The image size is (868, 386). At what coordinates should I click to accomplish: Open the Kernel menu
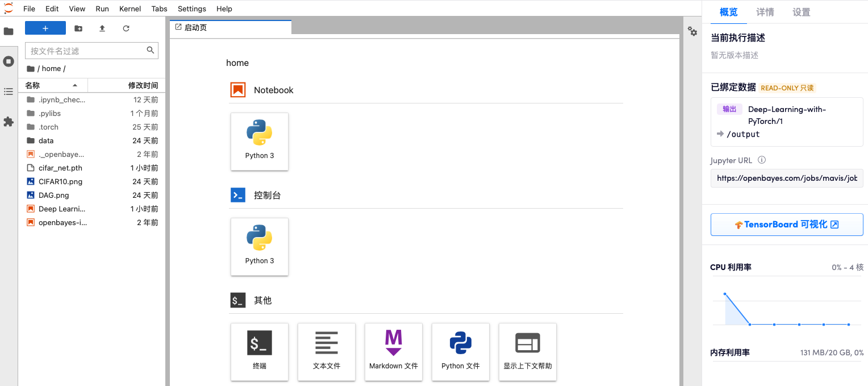point(130,9)
